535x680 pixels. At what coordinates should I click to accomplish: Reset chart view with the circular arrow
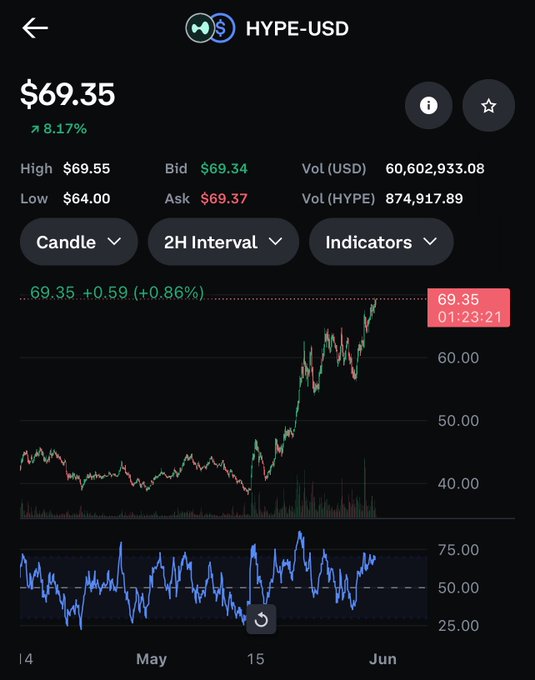coord(261,619)
